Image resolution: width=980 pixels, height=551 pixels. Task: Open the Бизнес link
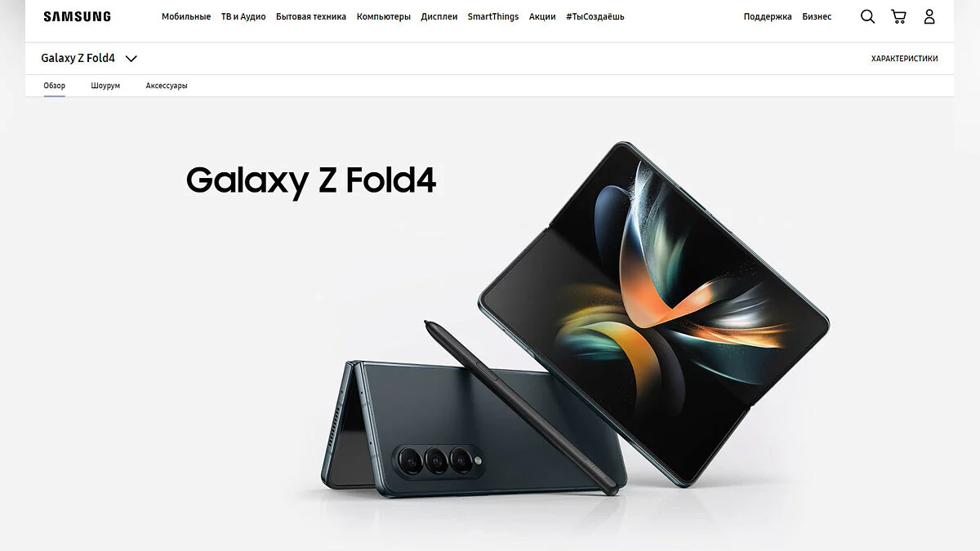[x=817, y=16]
